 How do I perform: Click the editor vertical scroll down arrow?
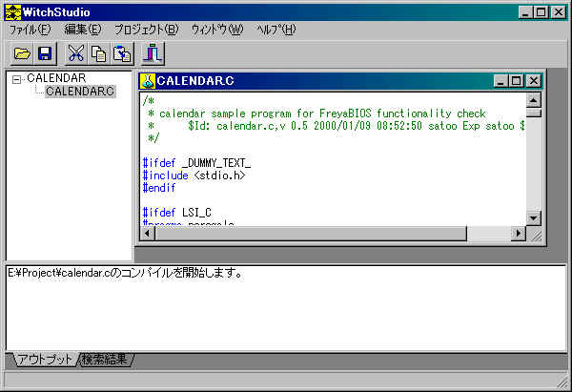coord(533,218)
